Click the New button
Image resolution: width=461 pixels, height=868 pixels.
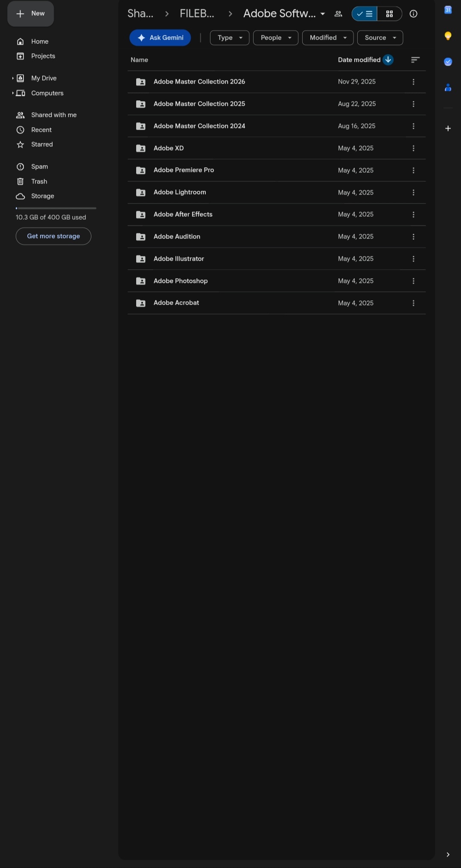31,14
